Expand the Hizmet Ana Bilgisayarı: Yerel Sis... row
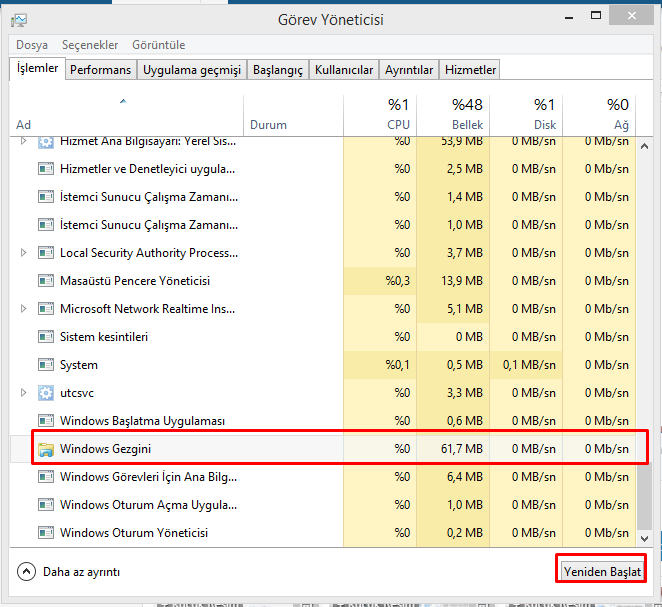This screenshot has height=607, width=662. coord(23,141)
